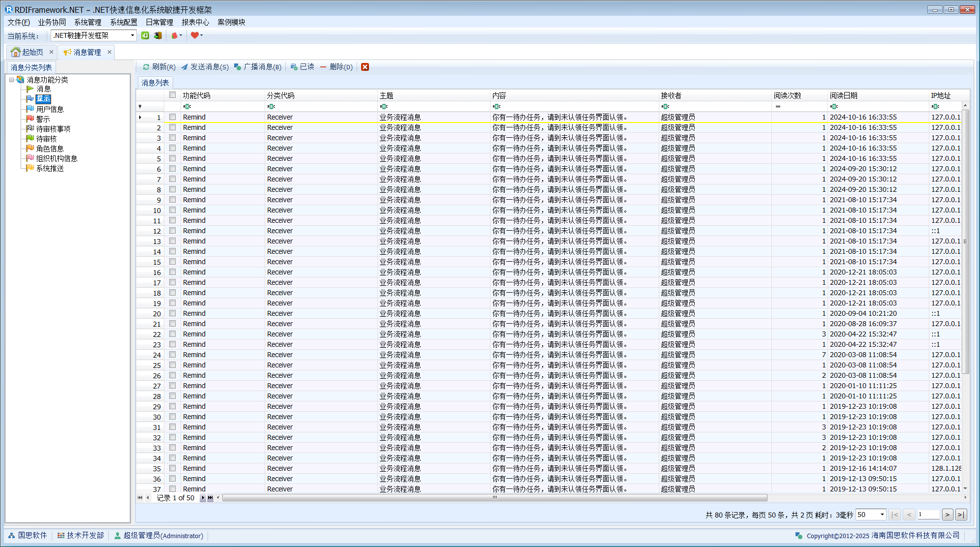Viewport: 980px width, 547px height.
Task: Click the page number input field
Action: 928,515
